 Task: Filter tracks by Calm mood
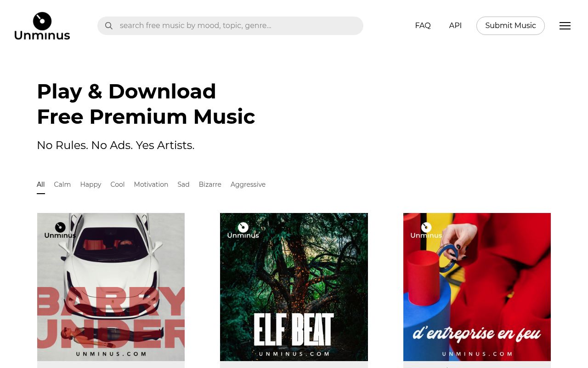(x=62, y=184)
